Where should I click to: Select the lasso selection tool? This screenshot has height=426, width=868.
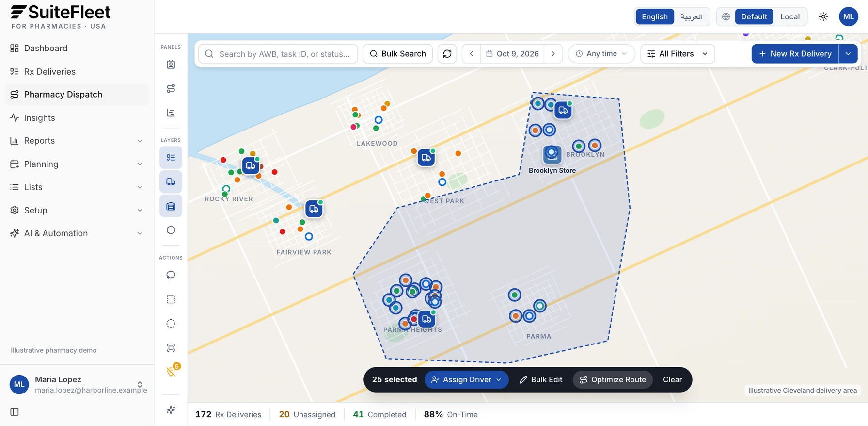point(171,275)
